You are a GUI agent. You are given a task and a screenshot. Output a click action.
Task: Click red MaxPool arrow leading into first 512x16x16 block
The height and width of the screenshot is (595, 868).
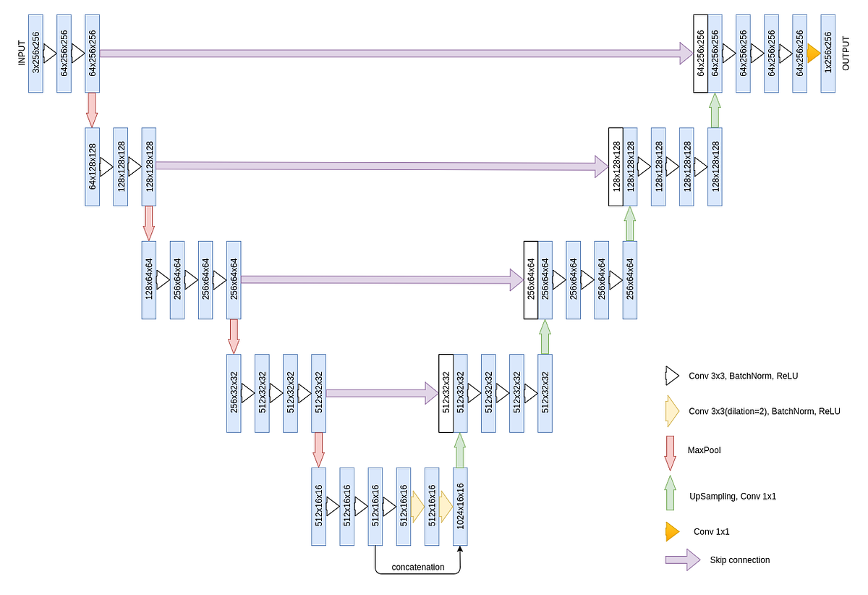[x=318, y=450]
